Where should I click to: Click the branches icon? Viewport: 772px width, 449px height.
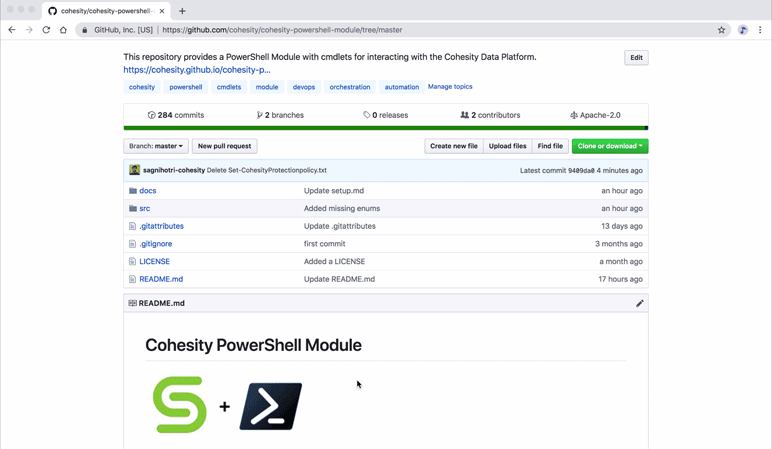(x=259, y=115)
